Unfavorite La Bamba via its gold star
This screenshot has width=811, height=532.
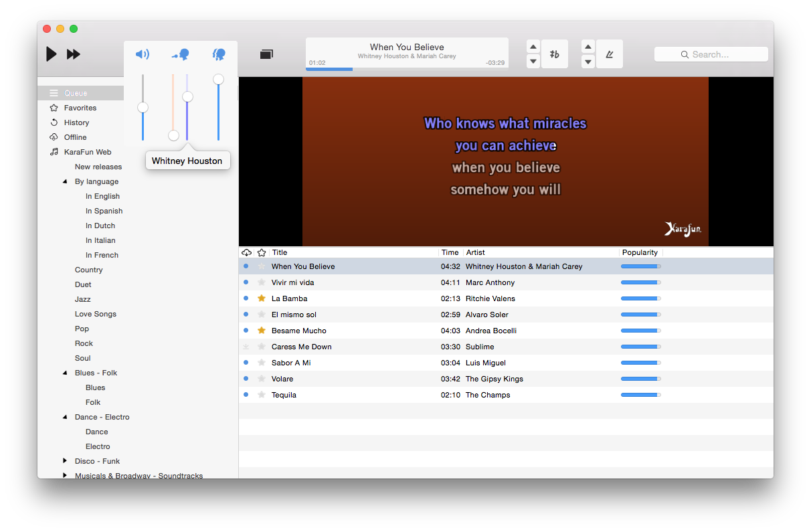point(262,298)
